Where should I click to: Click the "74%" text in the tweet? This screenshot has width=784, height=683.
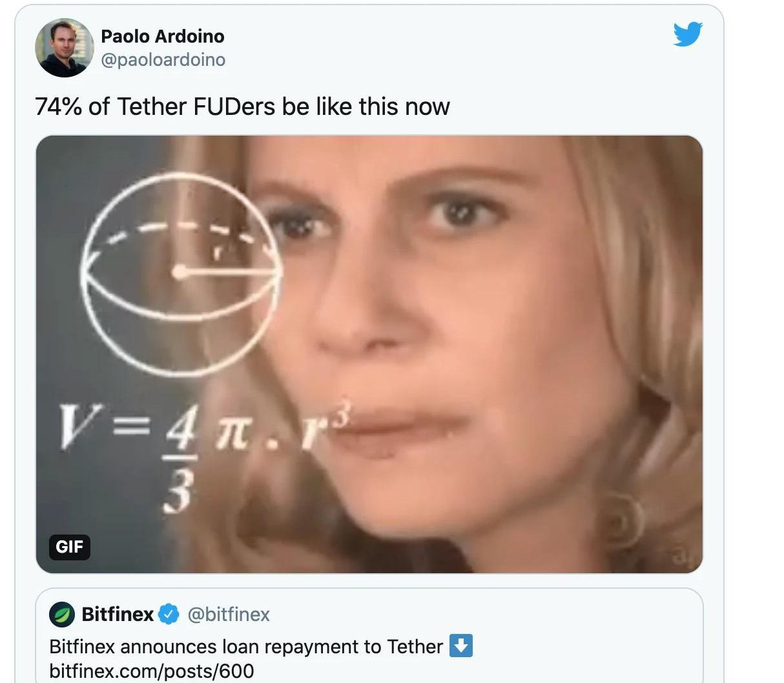tap(58, 107)
